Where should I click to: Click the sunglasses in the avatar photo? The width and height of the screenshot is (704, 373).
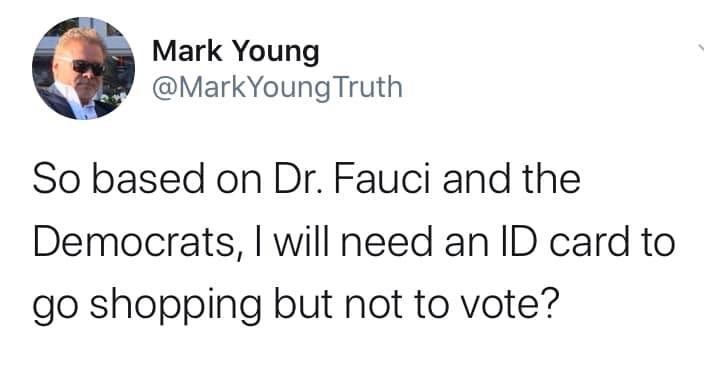pos(87,67)
